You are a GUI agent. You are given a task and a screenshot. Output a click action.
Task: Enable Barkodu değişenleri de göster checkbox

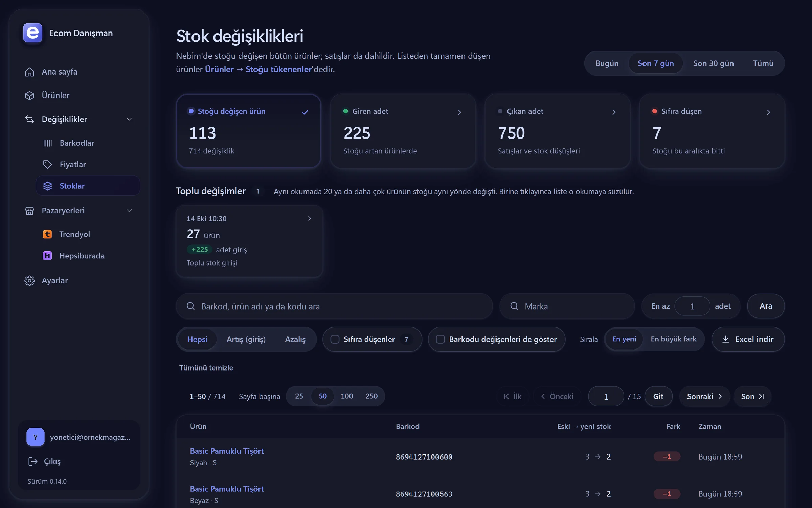pyautogui.click(x=440, y=339)
